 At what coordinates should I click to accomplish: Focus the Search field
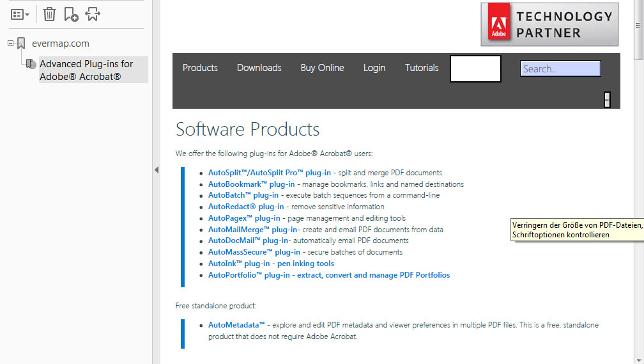(560, 68)
